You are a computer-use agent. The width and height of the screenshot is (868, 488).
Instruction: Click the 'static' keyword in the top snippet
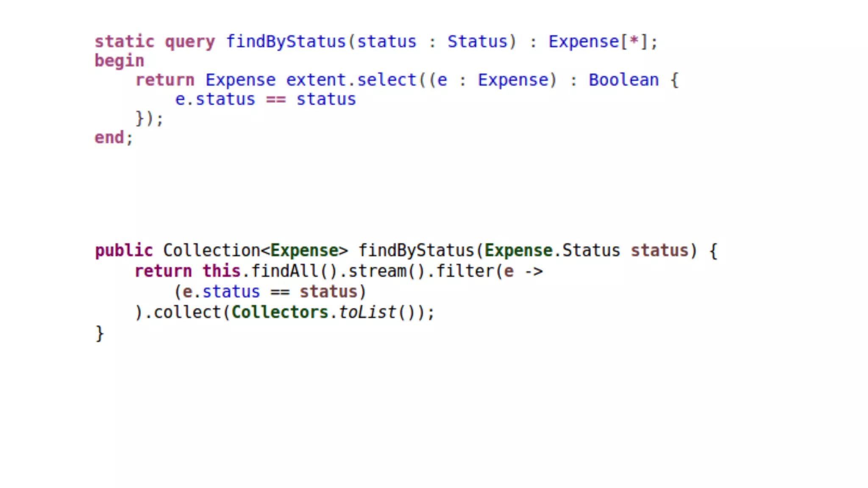coord(124,42)
